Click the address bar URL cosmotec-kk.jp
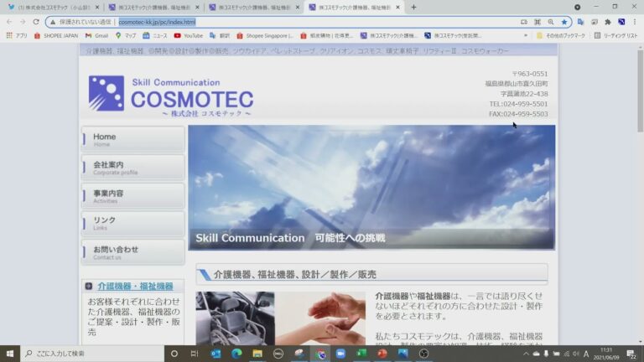The height and width of the screenshot is (362, 644). point(157,22)
